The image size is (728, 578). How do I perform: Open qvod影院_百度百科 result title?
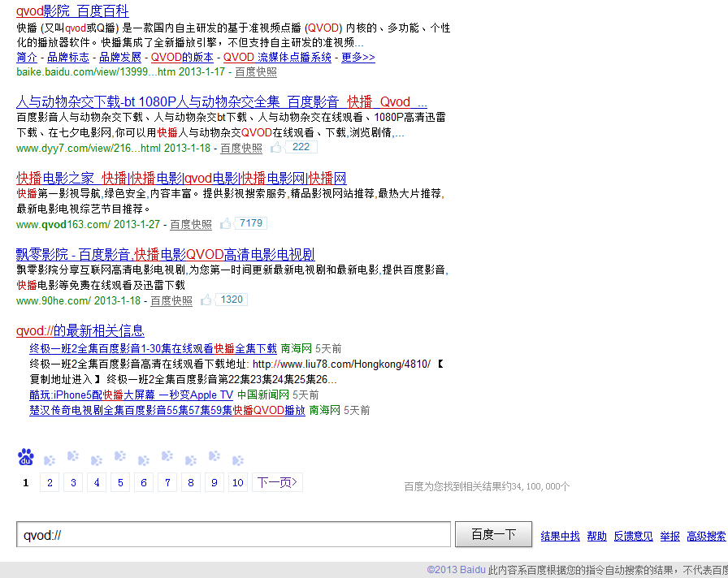point(72,11)
